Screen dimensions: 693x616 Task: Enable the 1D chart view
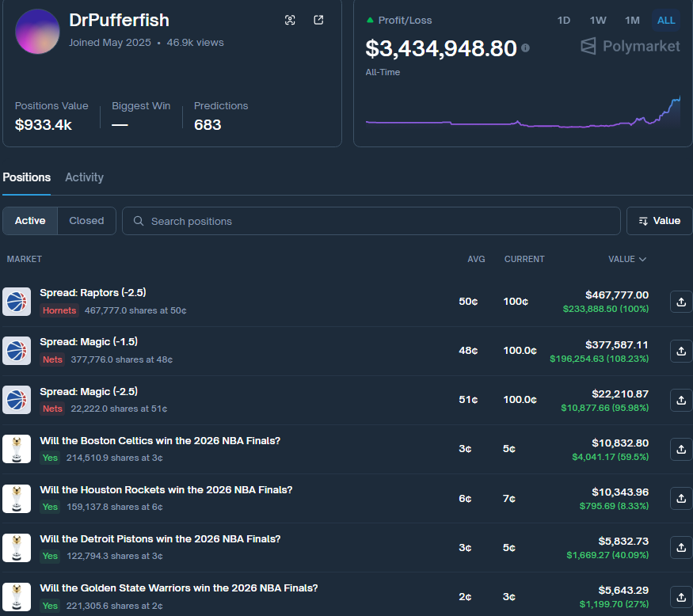(x=563, y=20)
